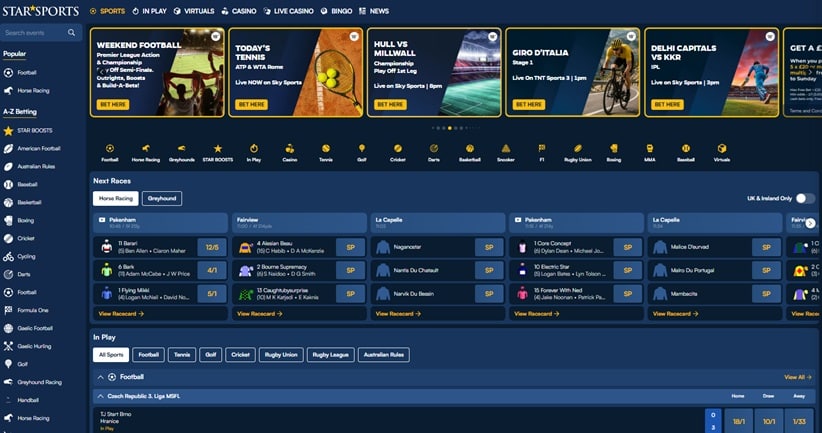This screenshot has width=822, height=433.
Task: Select Cricket filter under In Play
Action: coord(241,355)
